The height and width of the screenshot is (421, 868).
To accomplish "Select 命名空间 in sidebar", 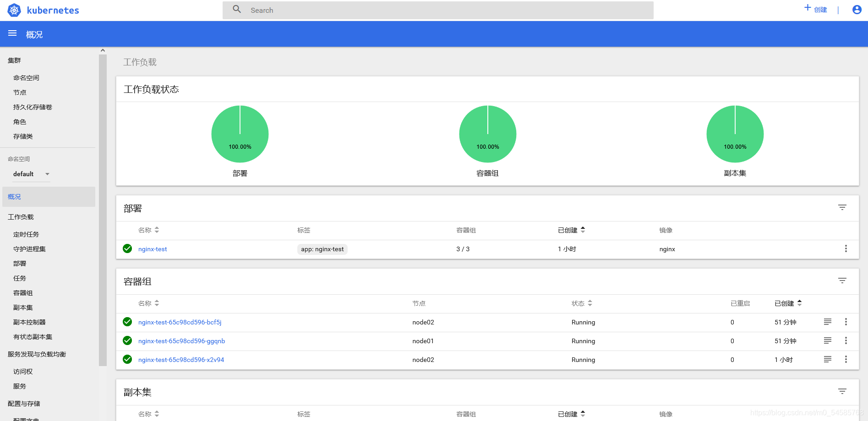I will click(26, 78).
